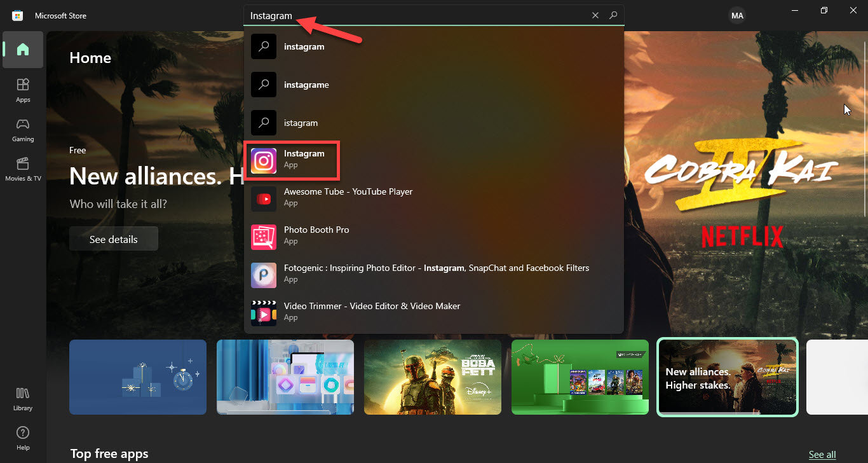The width and height of the screenshot is (868, 463).
Task: Open the Library icon
Action: [x=23, y=398]
